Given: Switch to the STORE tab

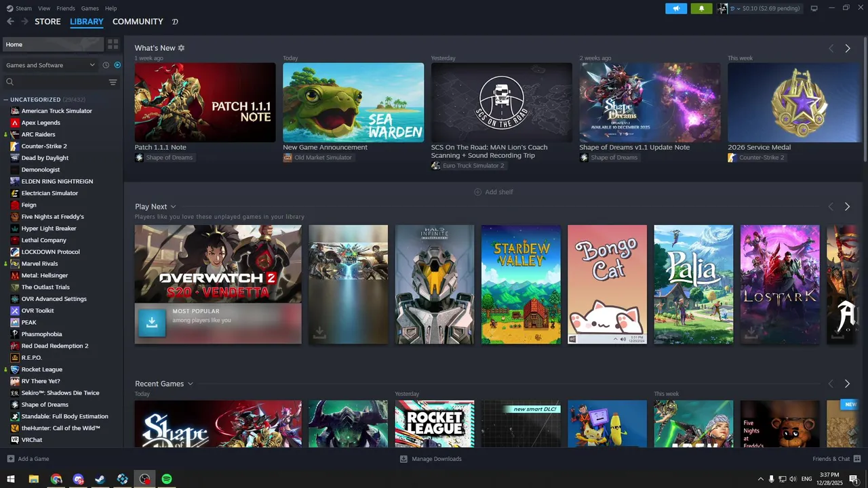Looking at the screenshot, I should tap(47, 22).
